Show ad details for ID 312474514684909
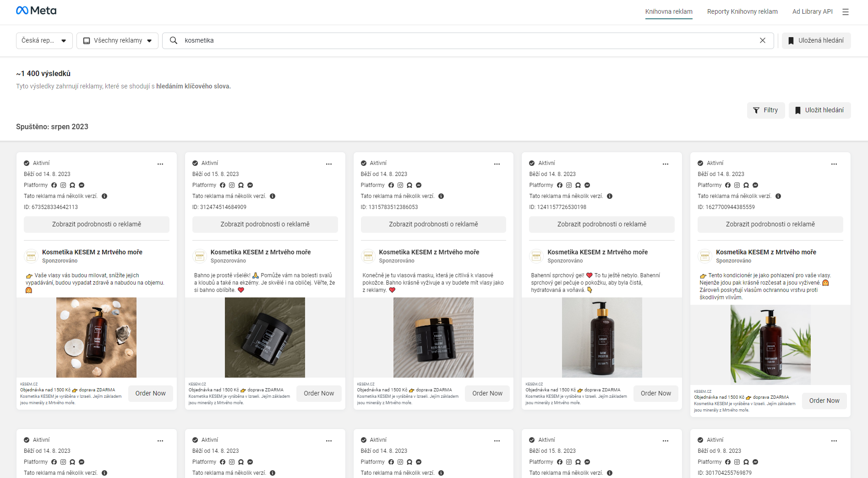 [265, 224]
